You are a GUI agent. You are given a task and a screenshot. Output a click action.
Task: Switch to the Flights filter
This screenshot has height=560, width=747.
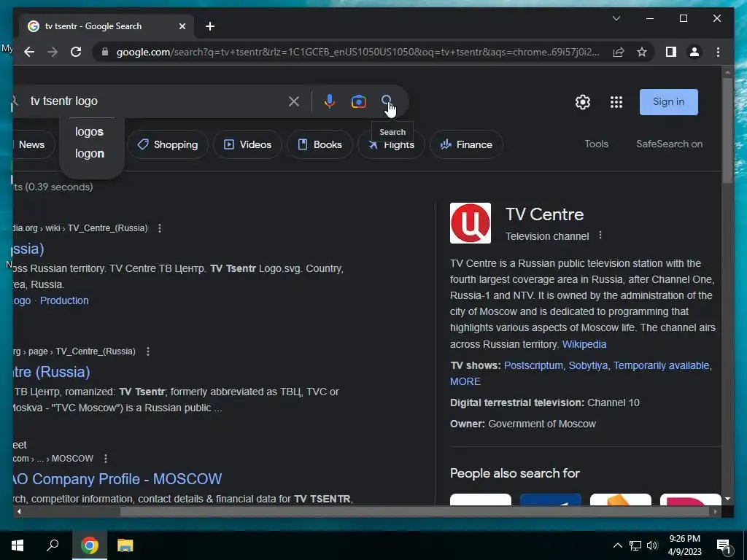pos(391,145)
